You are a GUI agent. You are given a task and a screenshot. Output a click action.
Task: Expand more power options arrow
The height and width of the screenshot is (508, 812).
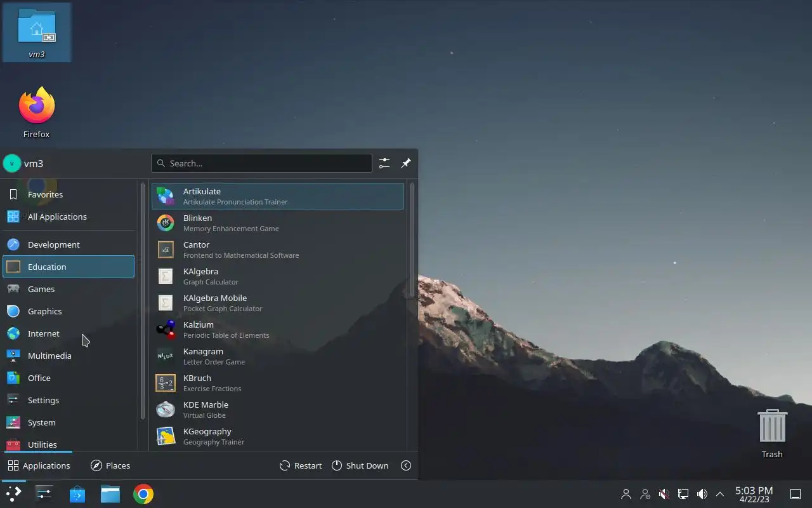(406, 465)
